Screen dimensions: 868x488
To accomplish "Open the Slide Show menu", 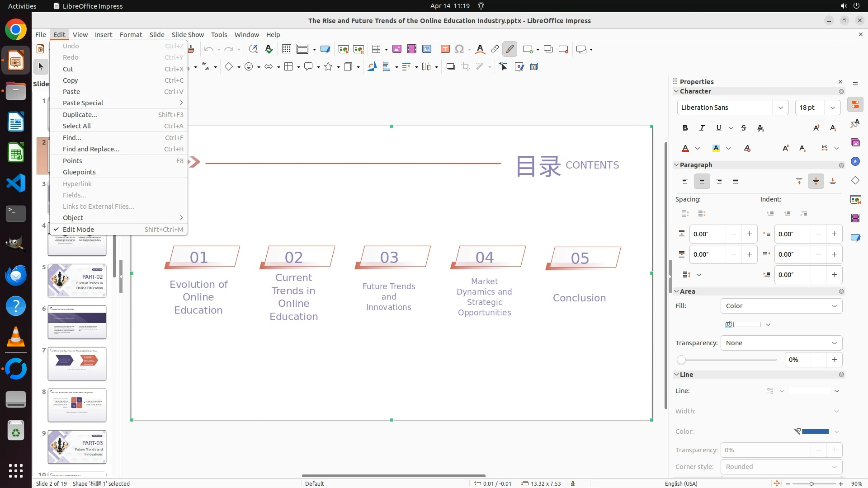I will click(188, 35).
